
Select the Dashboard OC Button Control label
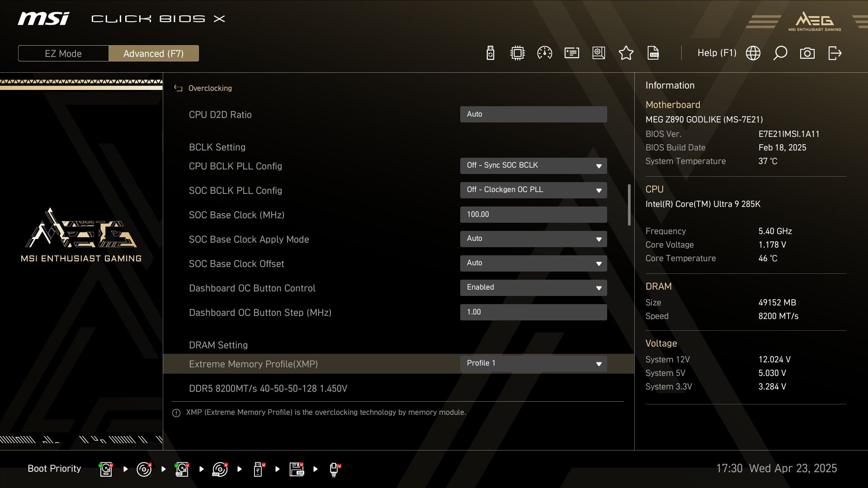pyautogui.click(x=252, y=288)
